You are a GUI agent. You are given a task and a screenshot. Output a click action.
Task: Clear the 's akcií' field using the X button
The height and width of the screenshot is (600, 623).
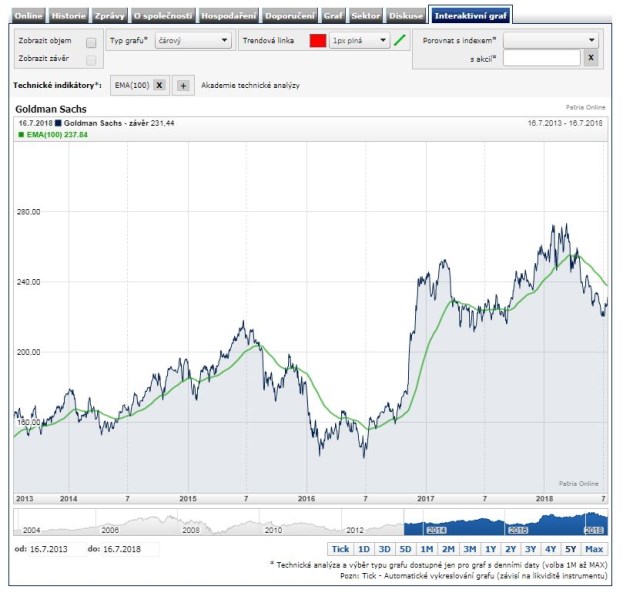pyautogui.click(x=590, y=59)
